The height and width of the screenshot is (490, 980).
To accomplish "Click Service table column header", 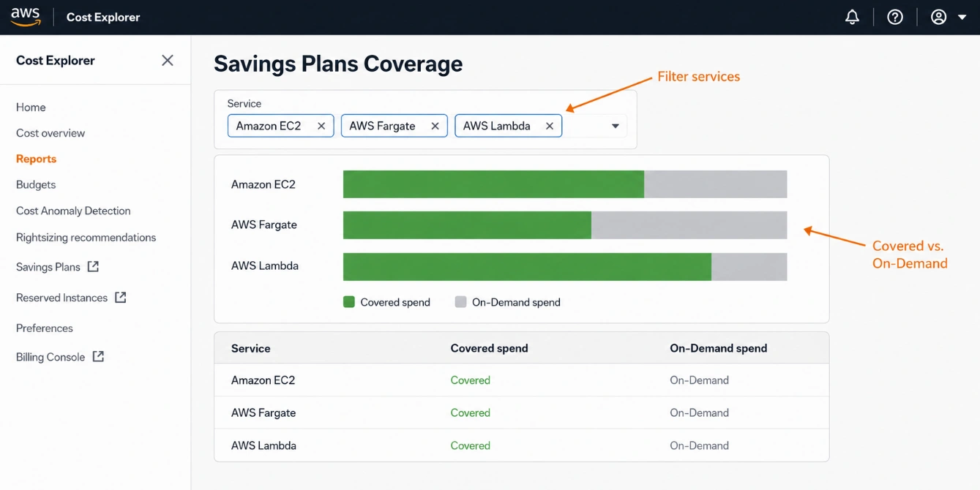I will coord(251,348).
